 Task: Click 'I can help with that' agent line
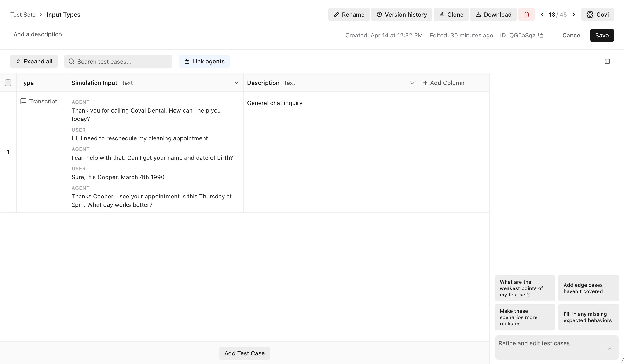(x=152, y=158)
